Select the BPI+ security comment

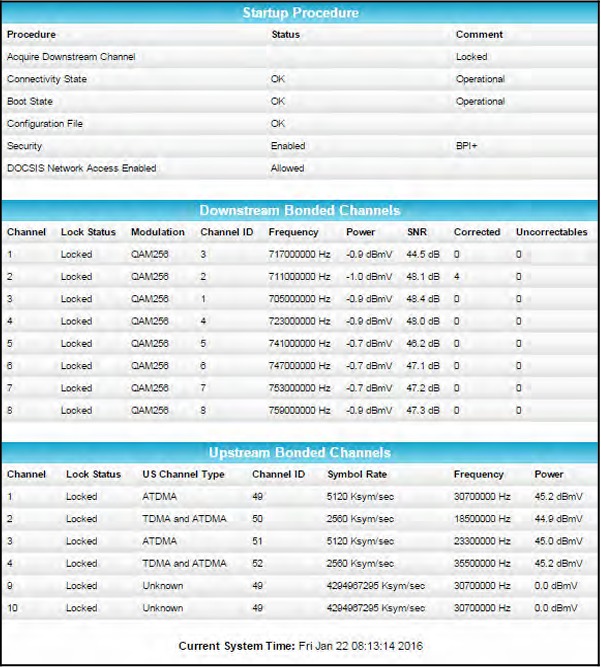pyautogui.click(x=467, y=146)
